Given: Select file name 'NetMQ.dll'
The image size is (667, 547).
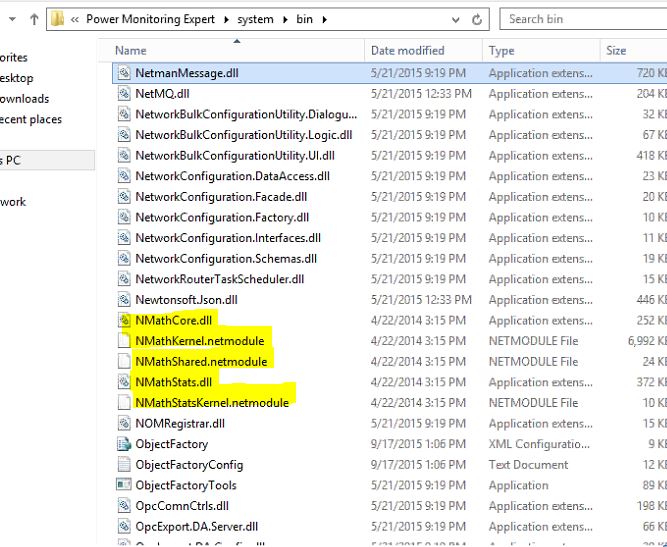Looking at the screenshot, I should (x=162, y=94).
